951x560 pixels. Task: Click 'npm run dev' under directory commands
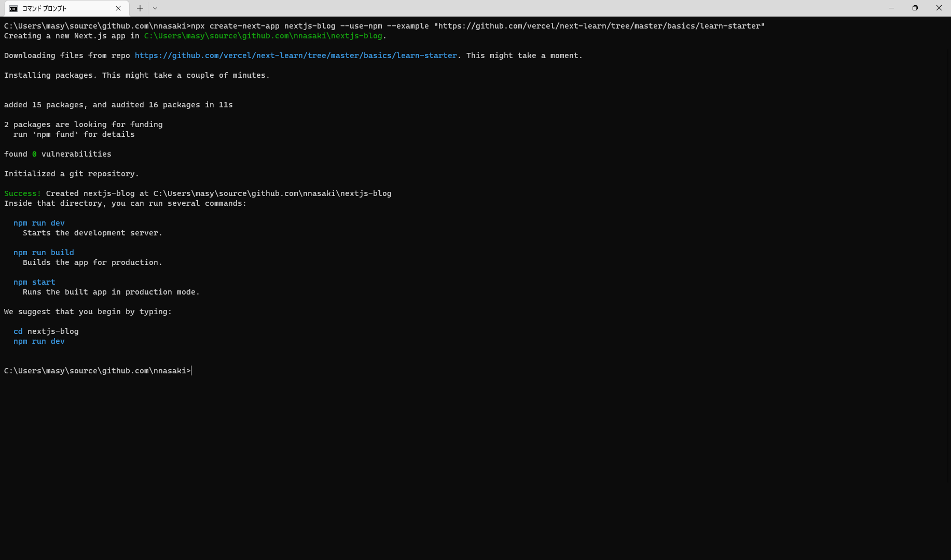(39, 223)
